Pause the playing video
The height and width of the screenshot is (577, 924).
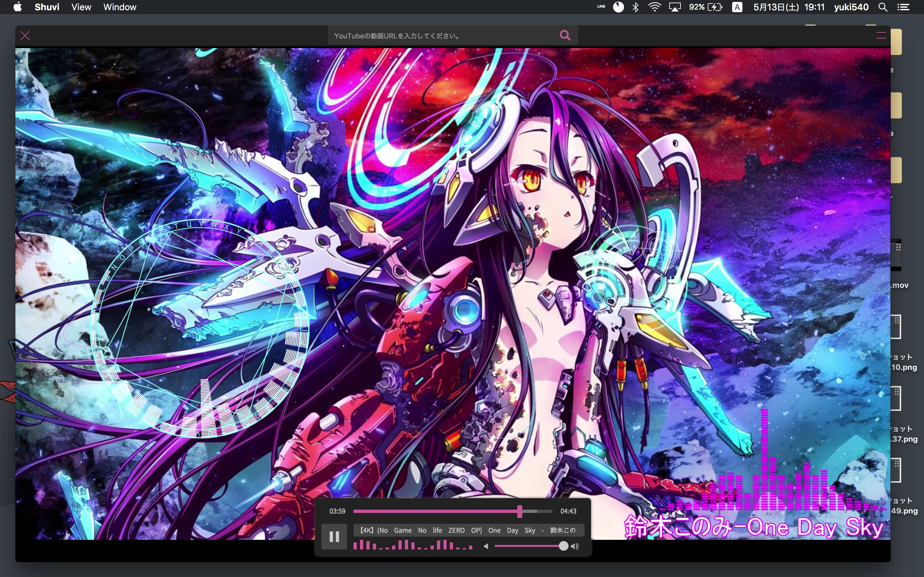point(334,537)
